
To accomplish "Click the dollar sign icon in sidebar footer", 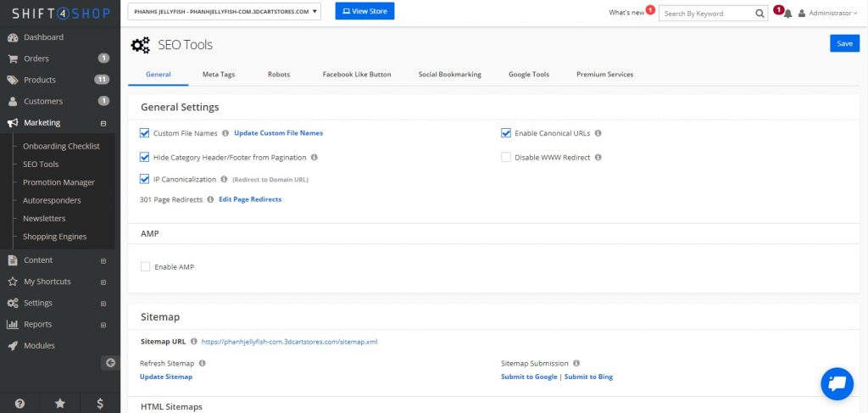I will point(100,404).
